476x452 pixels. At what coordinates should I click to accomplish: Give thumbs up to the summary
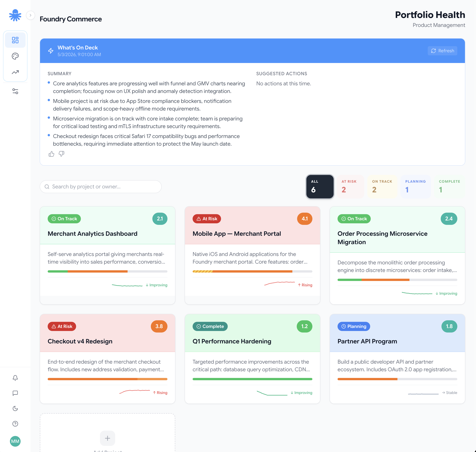(51, 154)
